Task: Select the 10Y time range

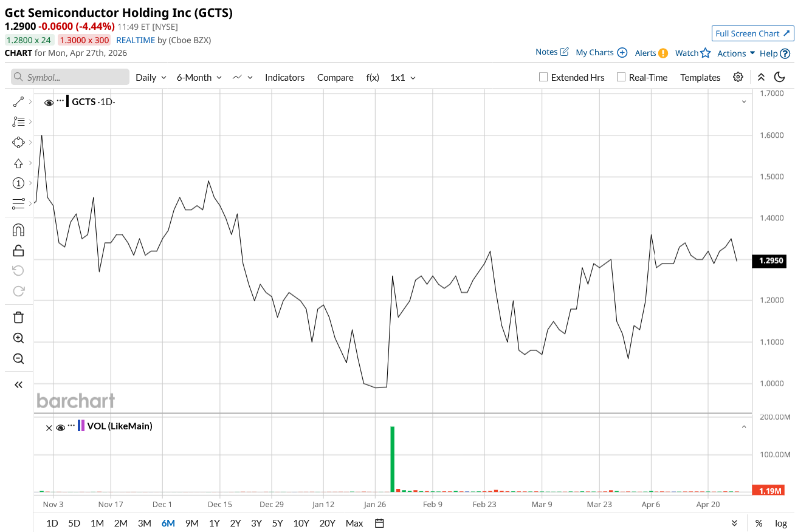Action: tap(301, 523)
